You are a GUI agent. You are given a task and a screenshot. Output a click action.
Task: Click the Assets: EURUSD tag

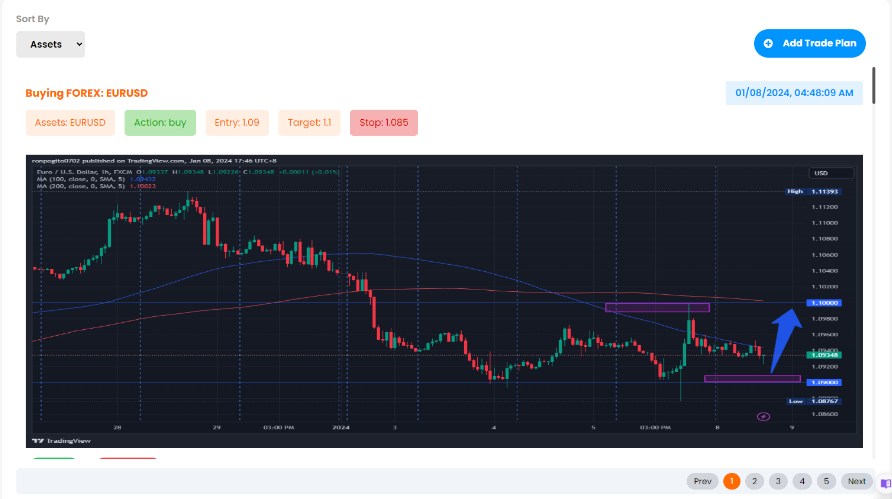pos(70,123)
